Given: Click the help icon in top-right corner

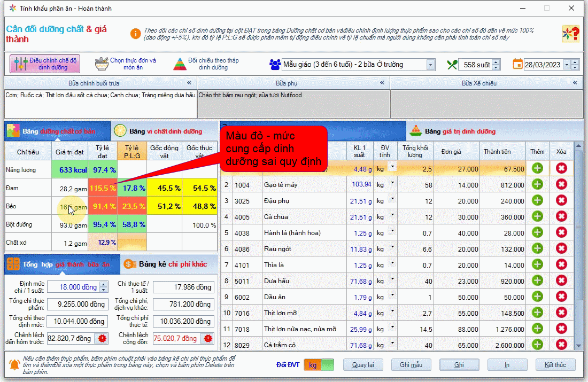Looking at the screenshot, I should point(570,34).
